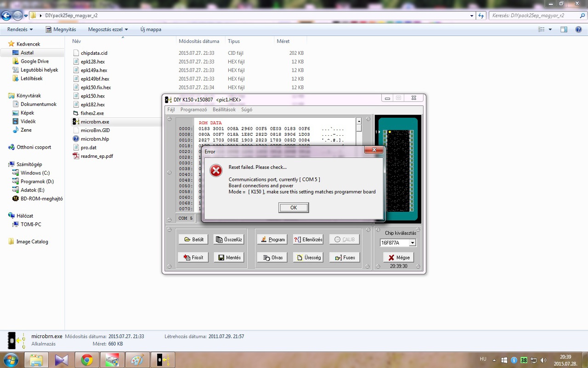The image size is (588, 368).
Task: Open the Fájl menu in DIY K150
Action: pyautogui.click(x=171, y=109)
